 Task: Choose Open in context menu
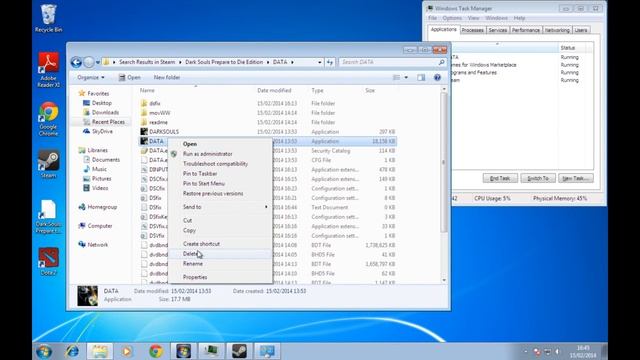(x=220, y=144)
